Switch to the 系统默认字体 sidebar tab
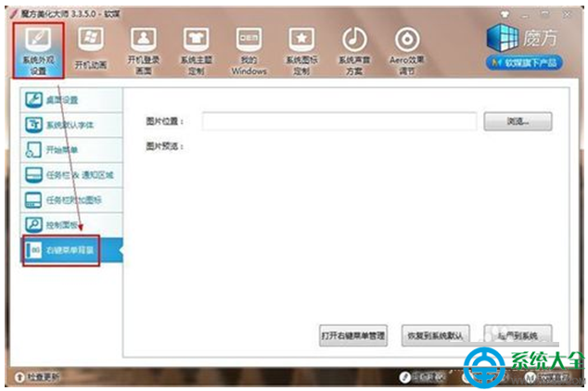 [x=70, y=124]
